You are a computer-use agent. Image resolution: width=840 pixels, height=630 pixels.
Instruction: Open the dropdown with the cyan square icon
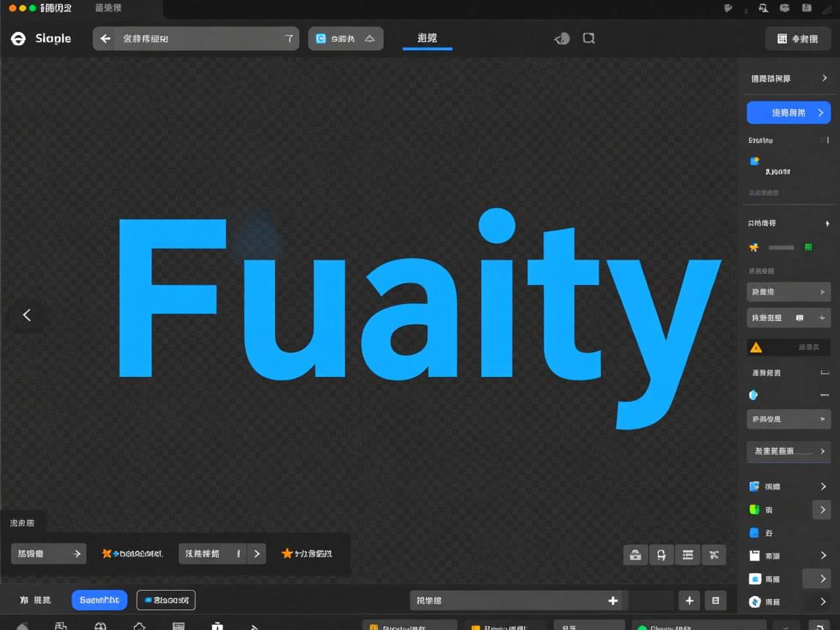[346, 39]
